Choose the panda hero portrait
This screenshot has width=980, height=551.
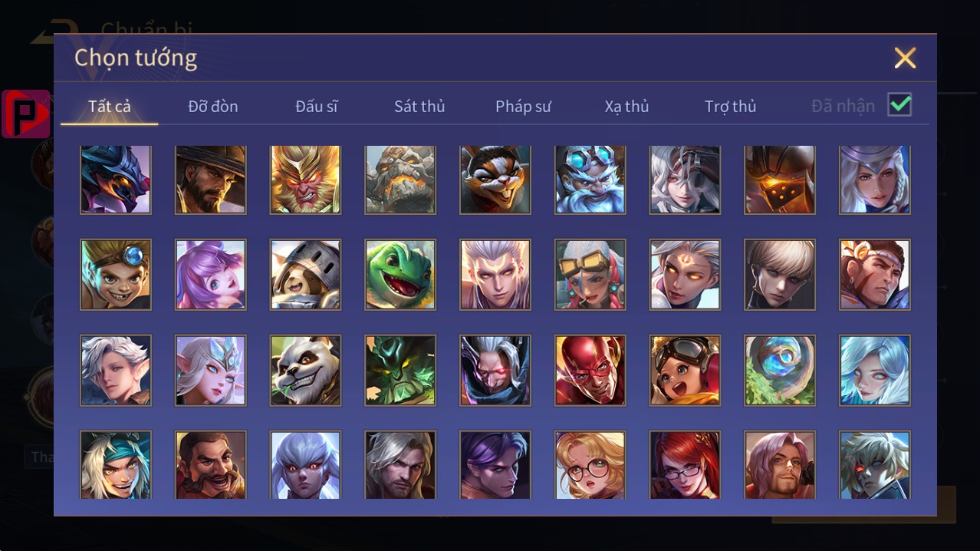[305, 371]
